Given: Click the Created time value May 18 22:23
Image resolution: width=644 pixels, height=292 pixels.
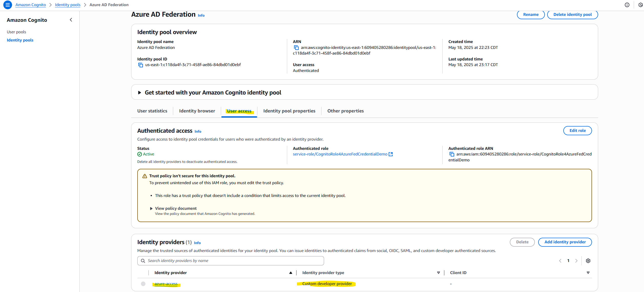Looking at the screenshot, I should (473, 48).
